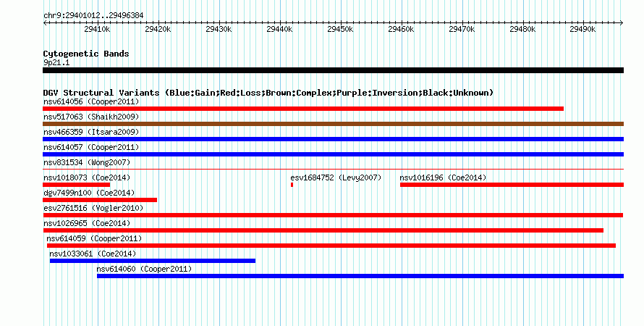Click the 29420k ruler tick label
Image resolution: width=644 pixels, height=326 pixels.
tap(158, 29)
